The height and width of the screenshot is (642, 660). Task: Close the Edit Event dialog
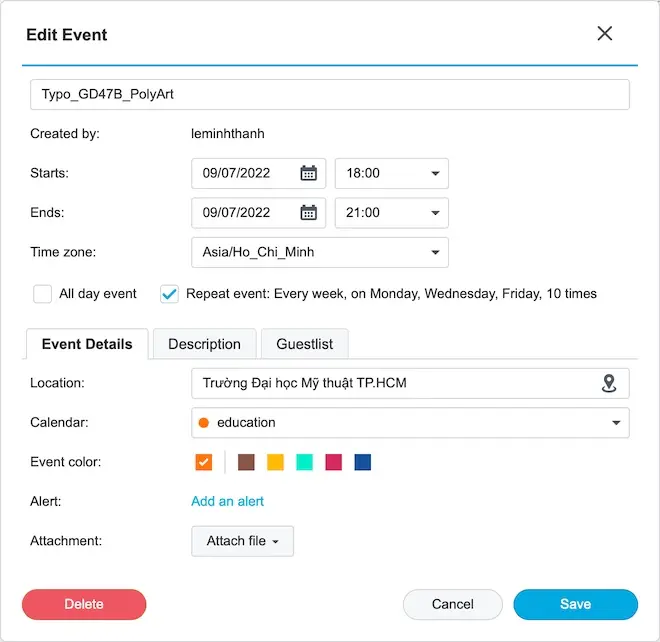pyautogui.click(x=605, y=34)
